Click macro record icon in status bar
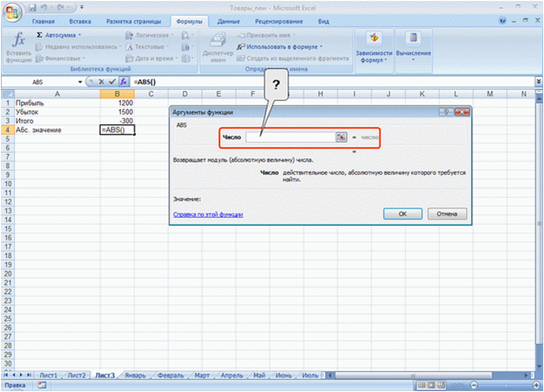The width and height of the screenshot is (544, 392). [42, 385]
